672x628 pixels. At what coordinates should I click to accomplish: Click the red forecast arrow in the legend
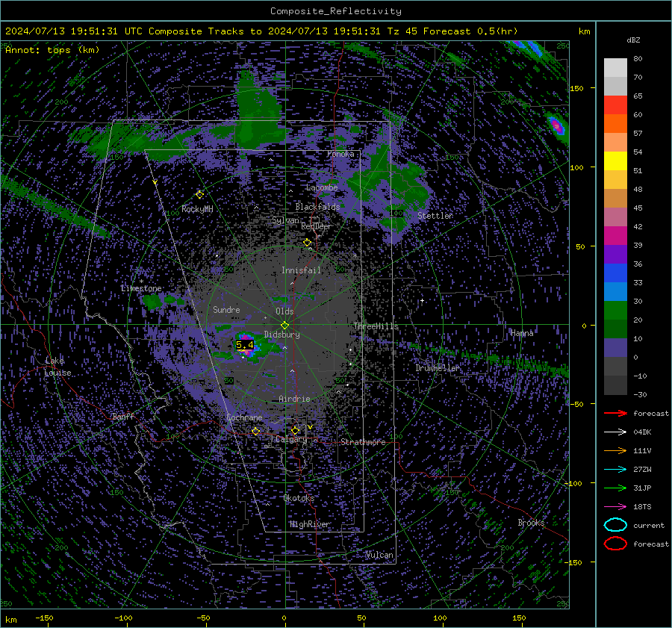(615, 413)
